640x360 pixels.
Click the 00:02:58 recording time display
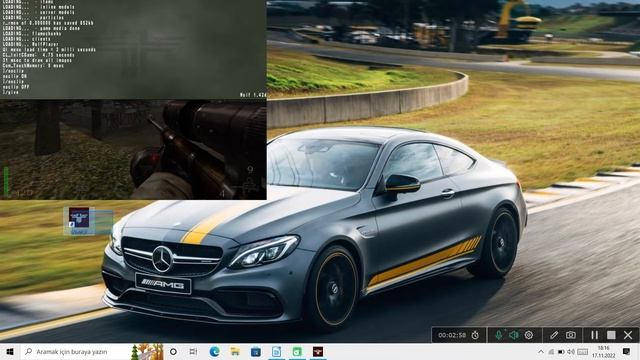click(452, 335)
